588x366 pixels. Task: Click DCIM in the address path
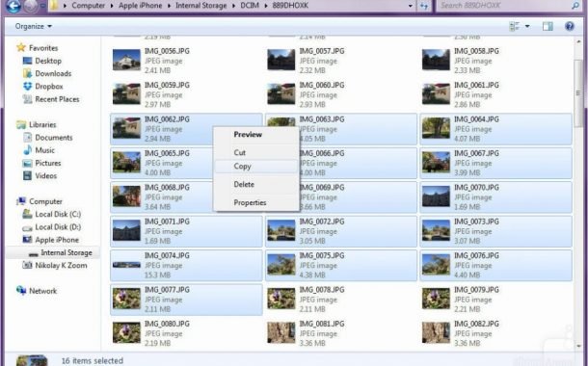250,6
